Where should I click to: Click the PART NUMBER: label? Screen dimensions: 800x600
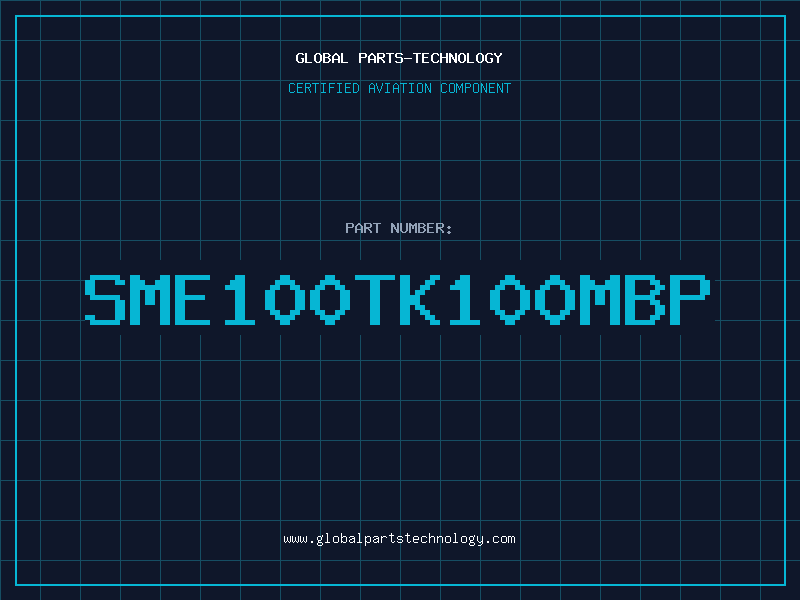399,228
